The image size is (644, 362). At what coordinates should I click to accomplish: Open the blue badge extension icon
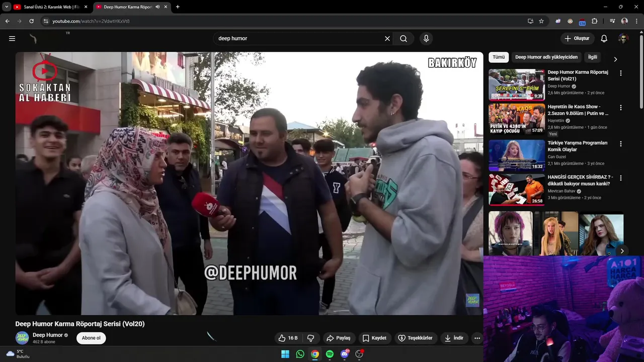pos(582,22)
